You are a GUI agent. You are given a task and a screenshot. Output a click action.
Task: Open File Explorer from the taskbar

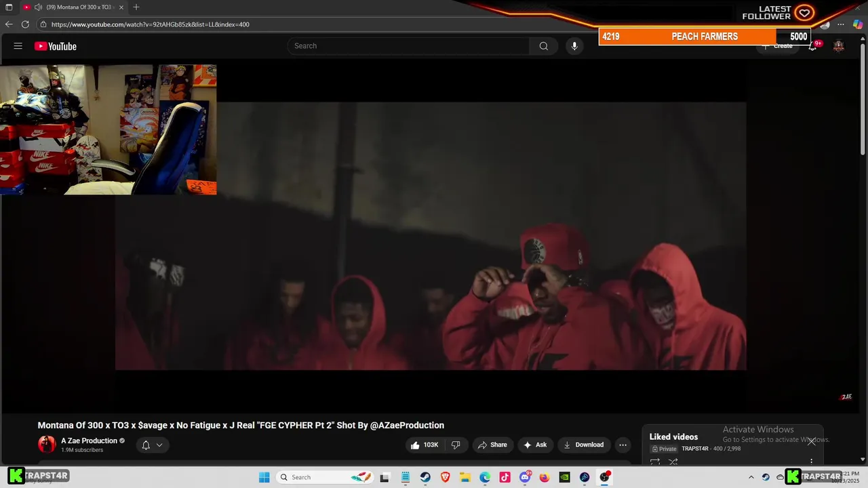point(465,477)
